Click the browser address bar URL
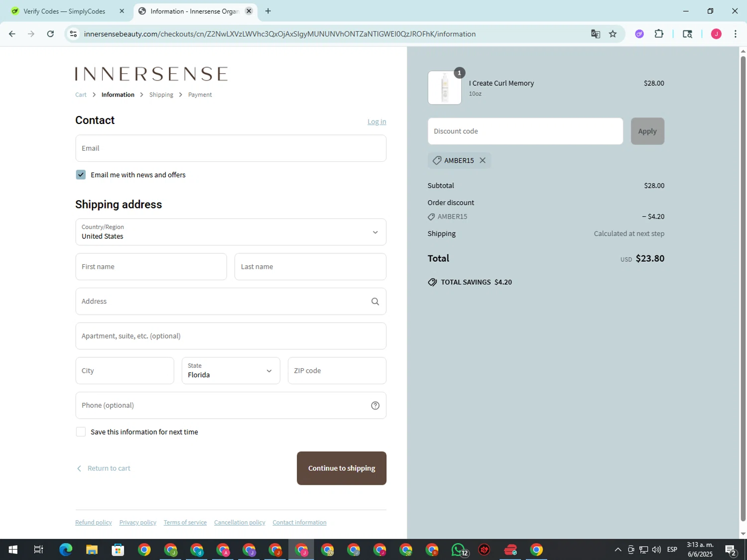The image size is (747, 560). [279, 34]
